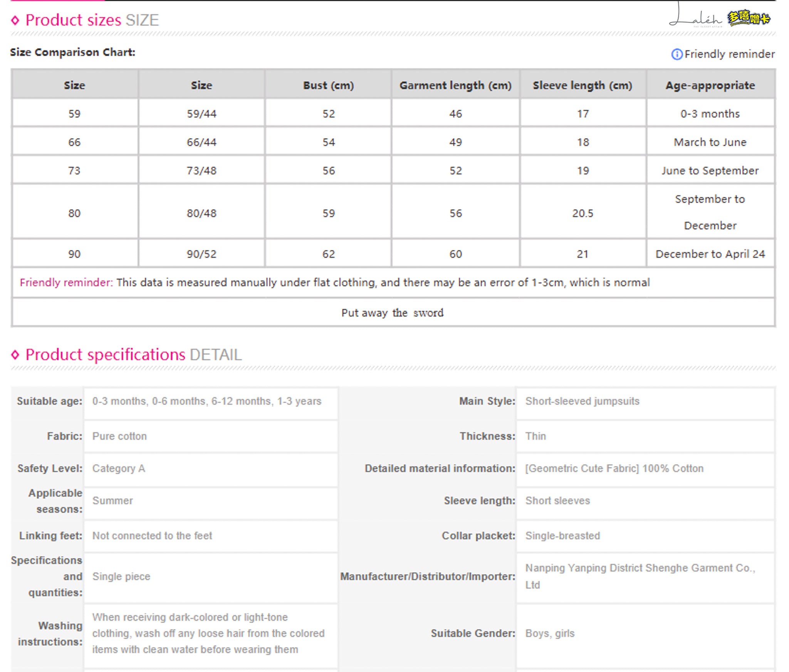Click the 'Garment length (cm)' column header
Image resolution: width=789 pixels, height=672 pixels.
pos(455,85)
